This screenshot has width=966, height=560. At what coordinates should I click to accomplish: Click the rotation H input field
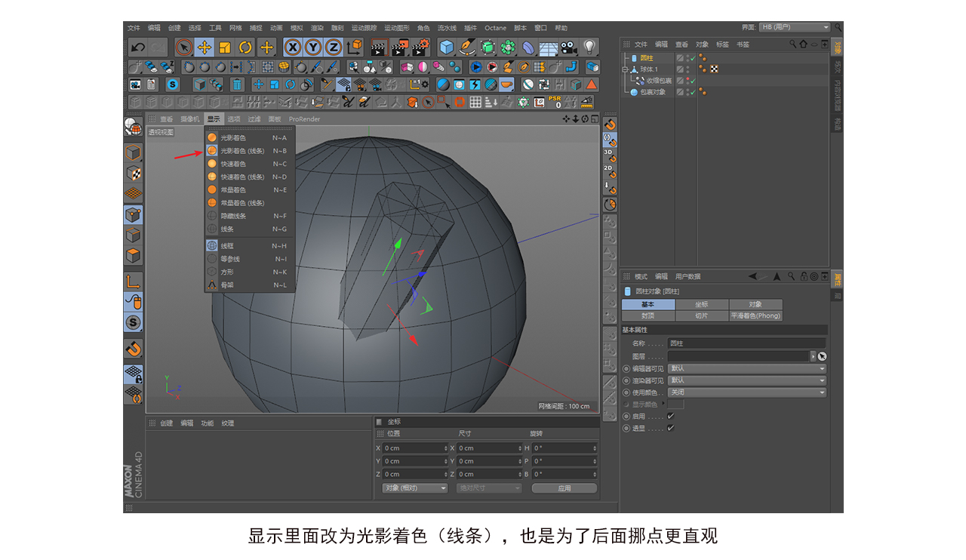(565, 448)
